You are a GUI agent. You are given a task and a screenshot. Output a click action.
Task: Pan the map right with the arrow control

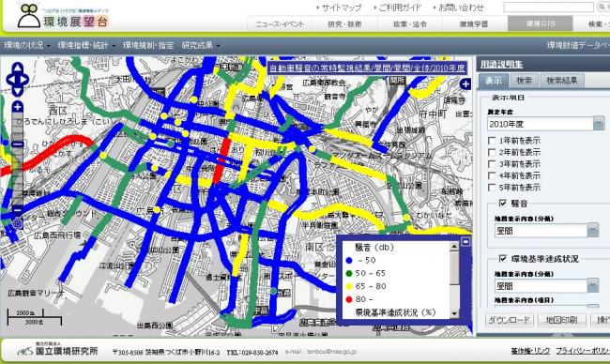[24, 80]
